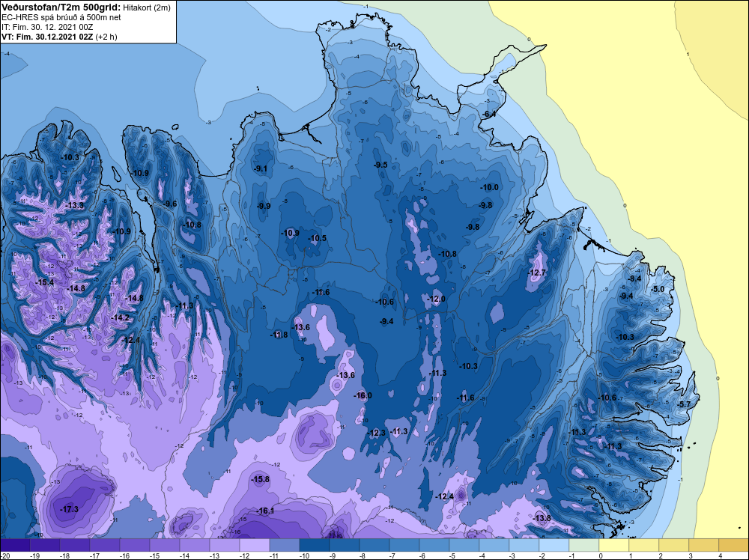The image size is (749, 560).
Task: Select the -10.5 temperature label
Action: (317, 238)
